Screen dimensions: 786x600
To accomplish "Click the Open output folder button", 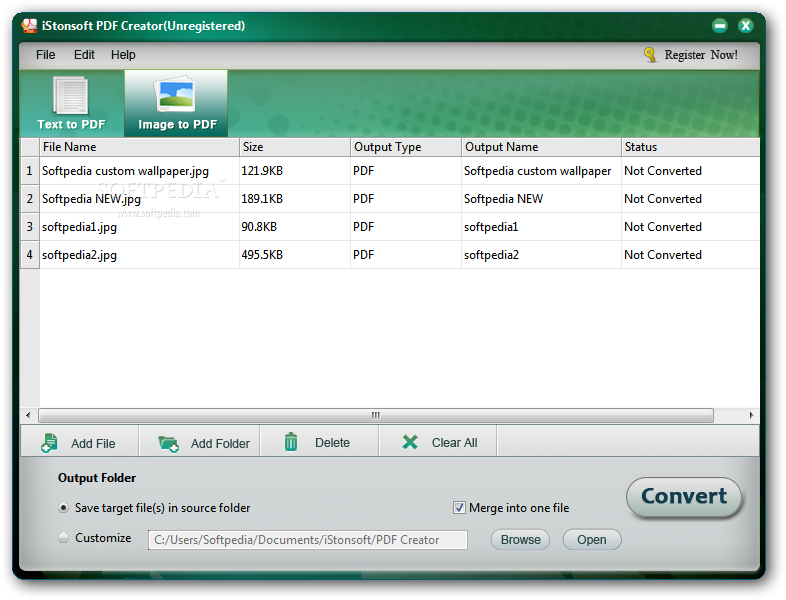I will (592, 540).
